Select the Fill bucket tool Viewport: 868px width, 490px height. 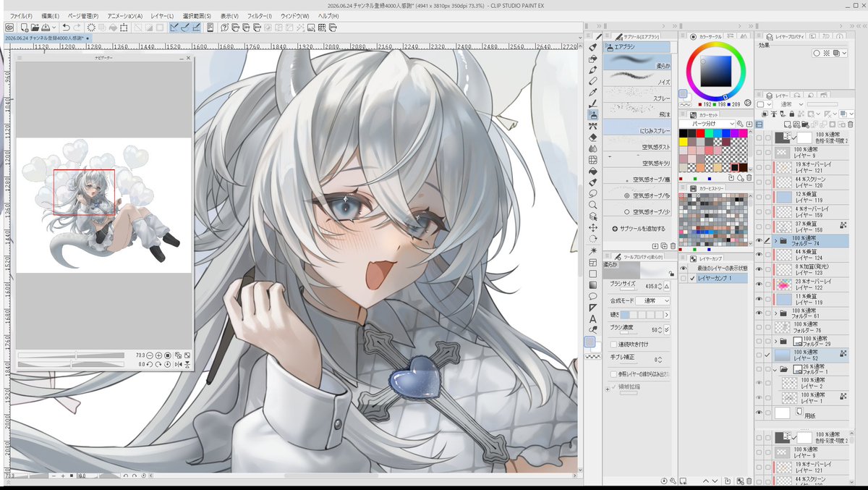pyautogui.click(x=593, y=171)
